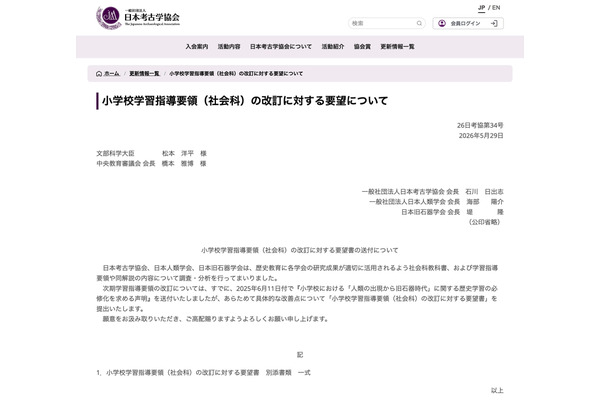
Task: Open the 活動紹介 menu
Action: 333,47
